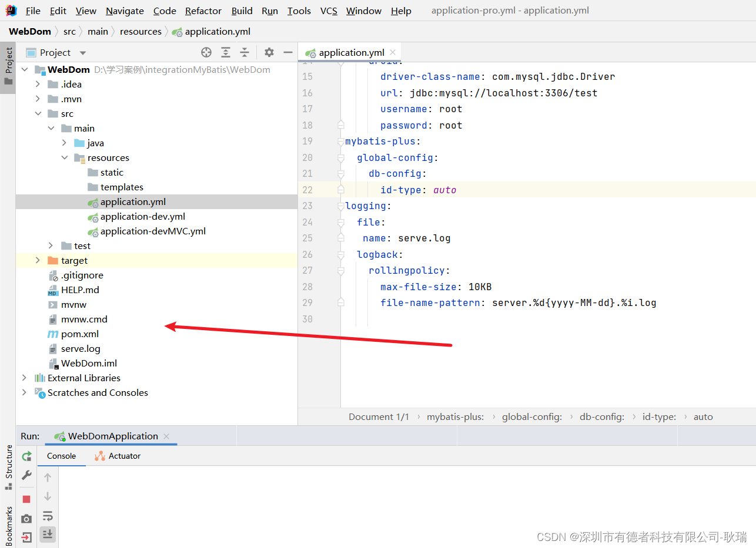Toggle code folding on logging line

[x=340, y=206]
